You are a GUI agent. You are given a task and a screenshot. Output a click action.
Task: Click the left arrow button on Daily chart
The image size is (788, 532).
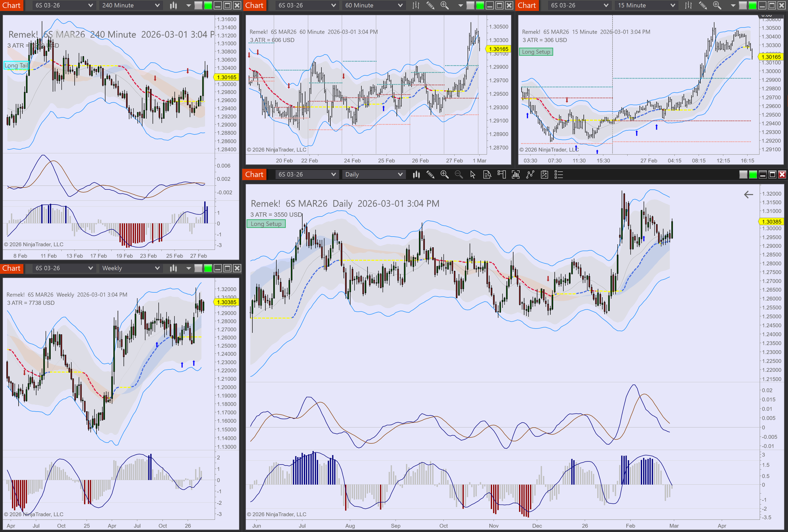(x=748, y=195)
